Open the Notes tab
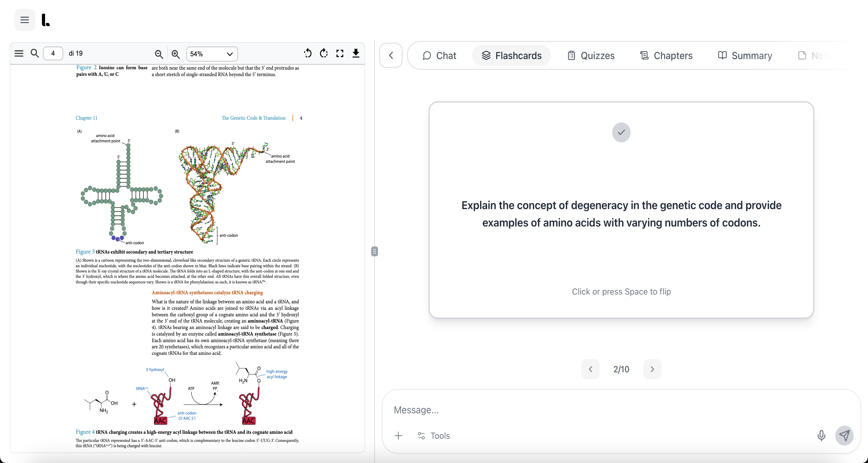Viewport: 868px width, 463px height. [x=815, y=56]
